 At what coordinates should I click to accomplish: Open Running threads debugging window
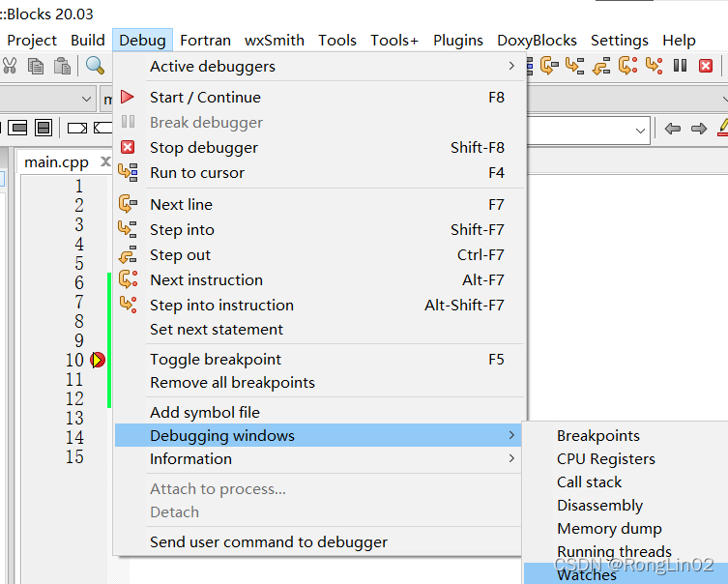coord(626,551)
